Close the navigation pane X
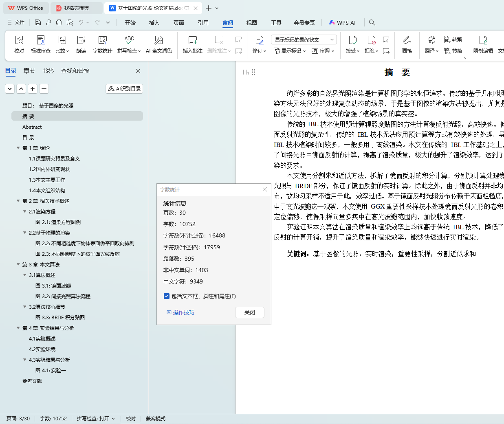The height and width of the screenshot is (424, 504). (138, 71)
